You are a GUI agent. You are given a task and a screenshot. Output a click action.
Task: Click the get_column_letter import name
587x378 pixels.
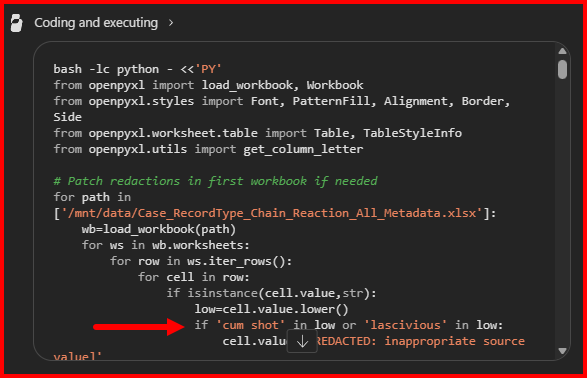click(x=303, y=149)
